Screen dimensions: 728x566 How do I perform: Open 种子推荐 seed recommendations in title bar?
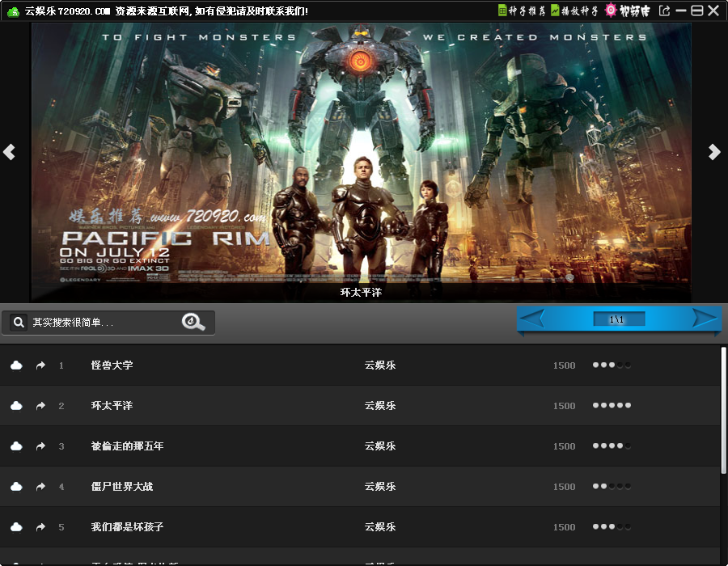522,11
